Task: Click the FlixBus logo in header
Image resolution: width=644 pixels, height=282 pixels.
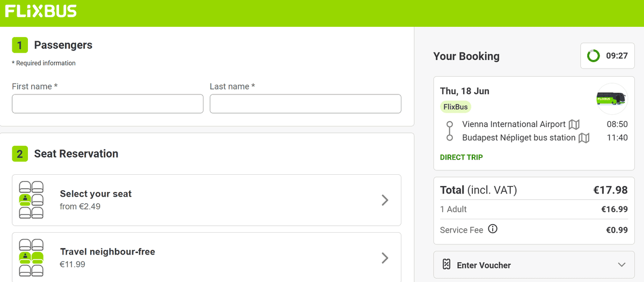Action: (x=41, y=11)
